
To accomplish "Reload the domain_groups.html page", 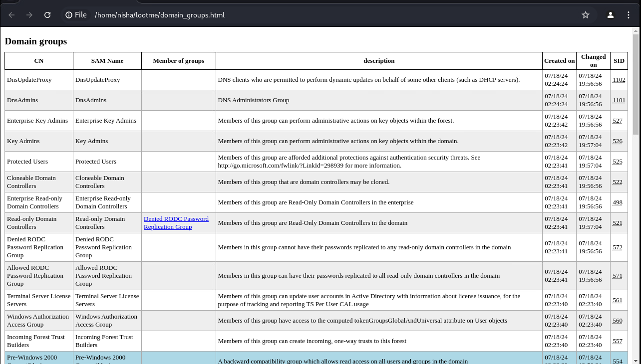I will [47, 15].
